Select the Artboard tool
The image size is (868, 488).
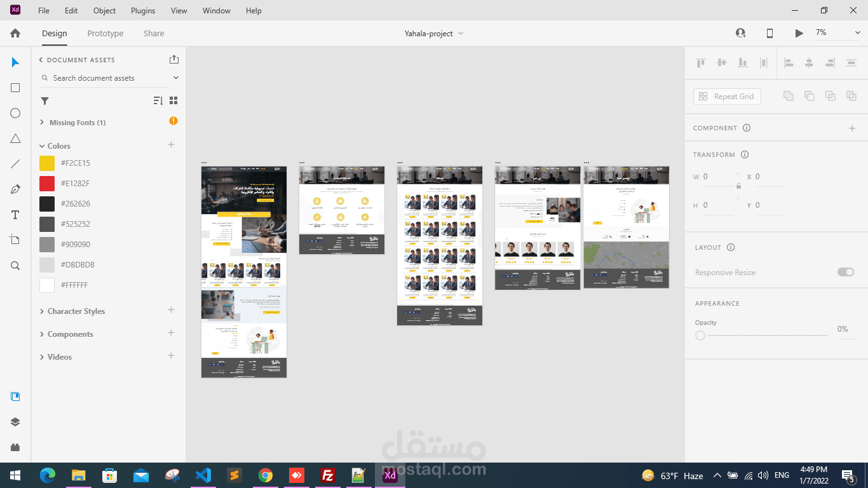click(x=15, y=240)
